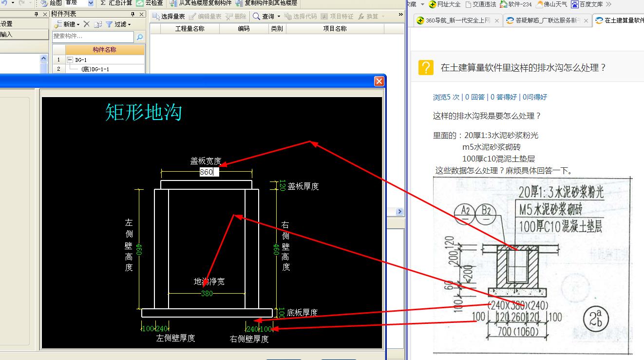Image resolution: width=644 pixels, height=360 pixels.
Task: Click the 底板厚度 value 100
Action: click(x=281, y=312)
